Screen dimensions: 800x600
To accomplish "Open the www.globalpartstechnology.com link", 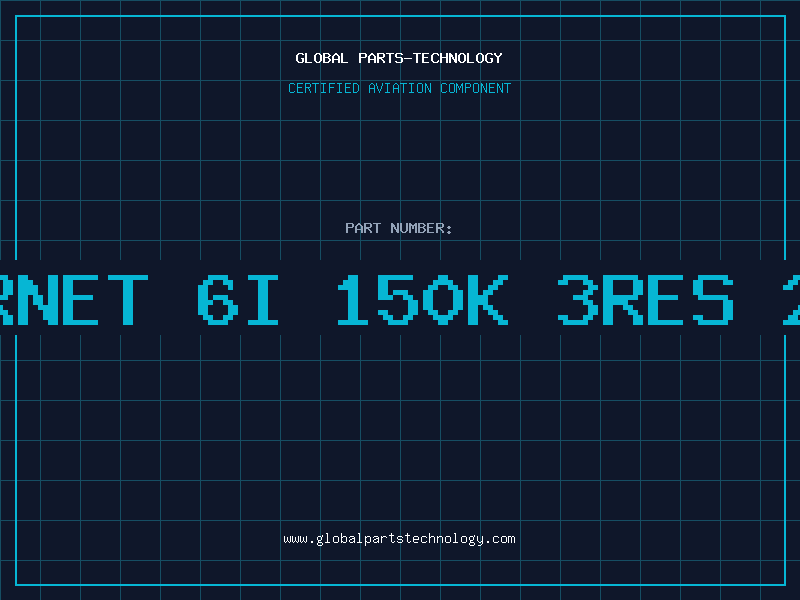I will (399, 539).
